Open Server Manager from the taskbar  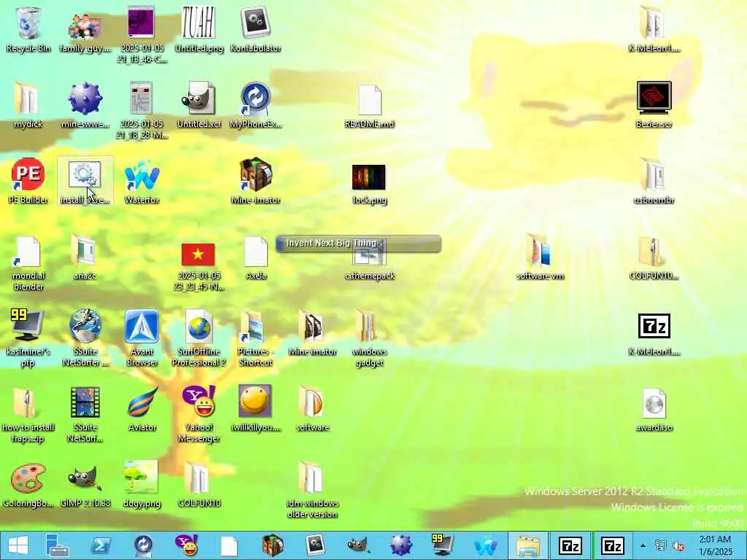click(x=57, y=545)
